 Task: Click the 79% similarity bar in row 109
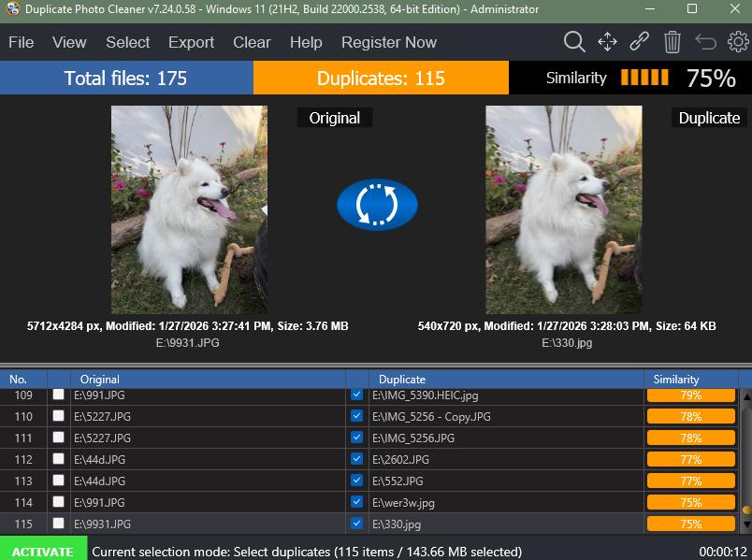pyautogui.click(x=691, y=395)
